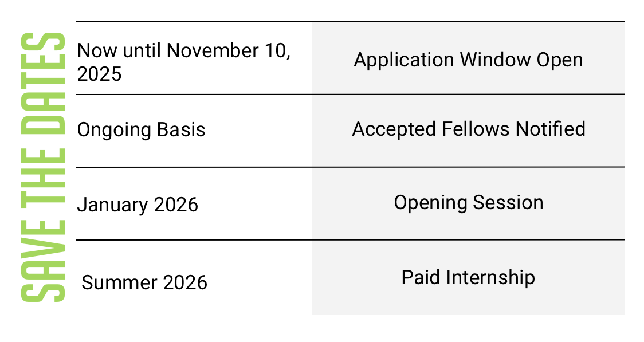Click the word "THE" in the vertical heading
The width and height of the screenshot is (644, 342).
click(43, 176)
